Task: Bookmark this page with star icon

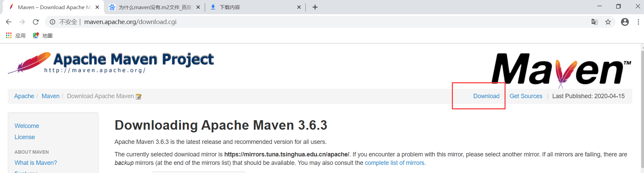Action: [x=608, y=22]
